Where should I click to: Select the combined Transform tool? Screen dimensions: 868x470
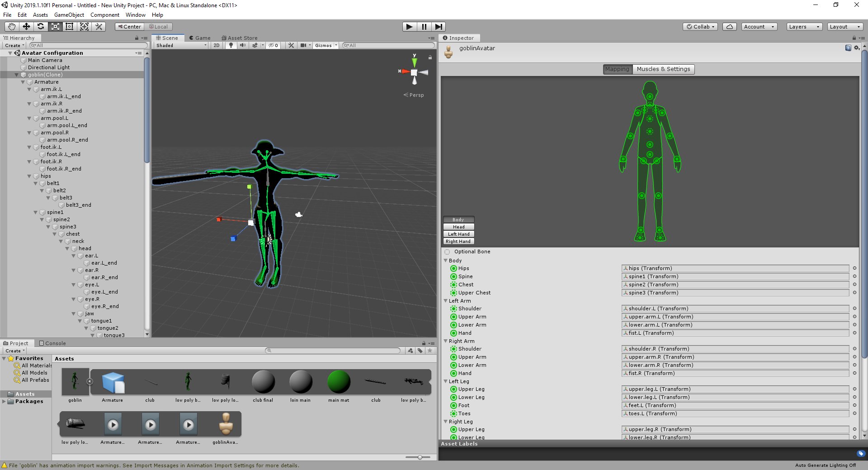click(x=84, y=27)
